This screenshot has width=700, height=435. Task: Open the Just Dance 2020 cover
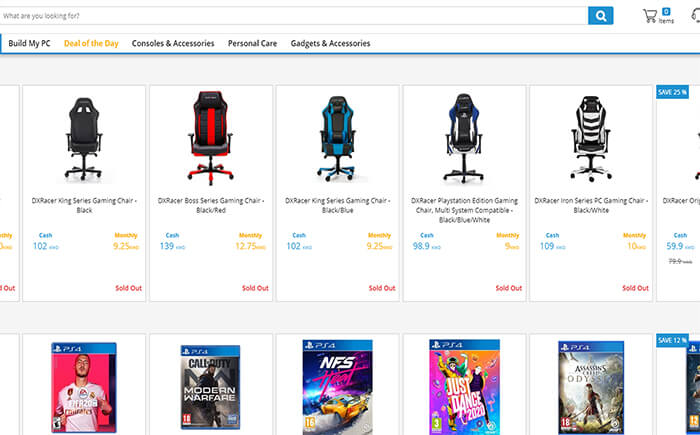[x=464, y=387]
